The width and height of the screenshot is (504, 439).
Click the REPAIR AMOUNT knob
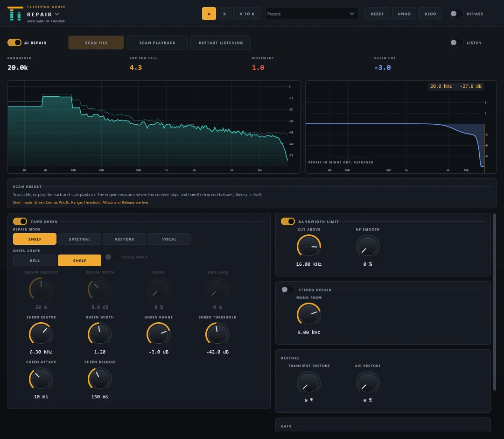pos(41,289)
